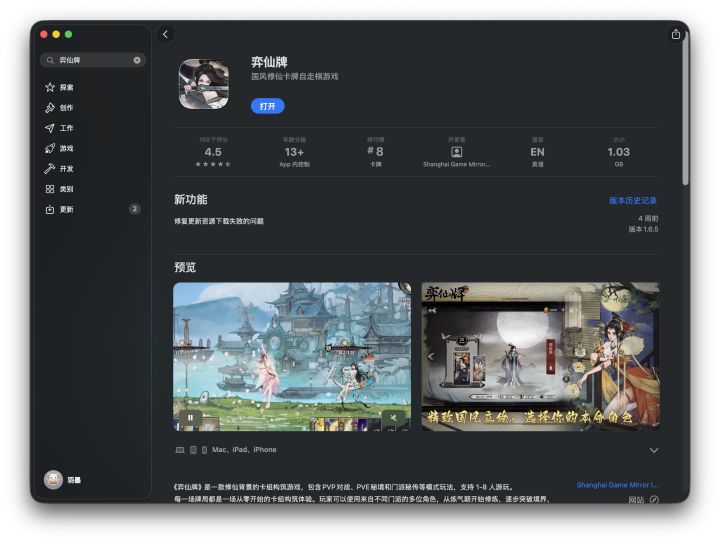
Task: Open the account profile avatar
Action: (x=53, y=480)
